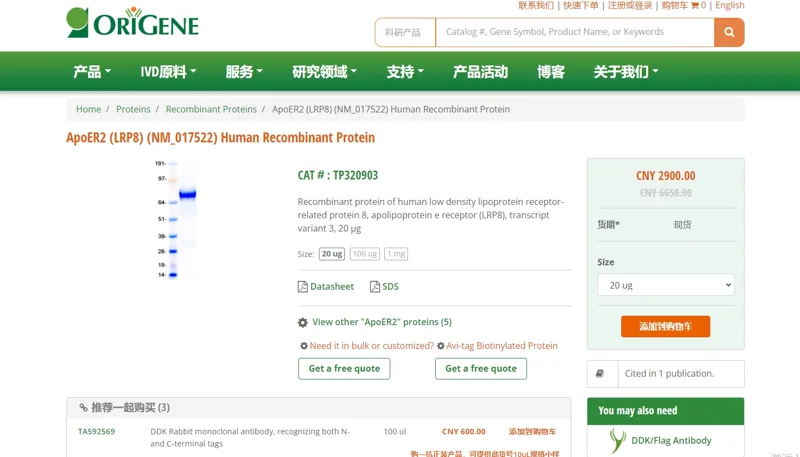800x457 pixels.
Task: Go to Home breadcrumb
Action: pyautogui.click(x=88, y=109)
